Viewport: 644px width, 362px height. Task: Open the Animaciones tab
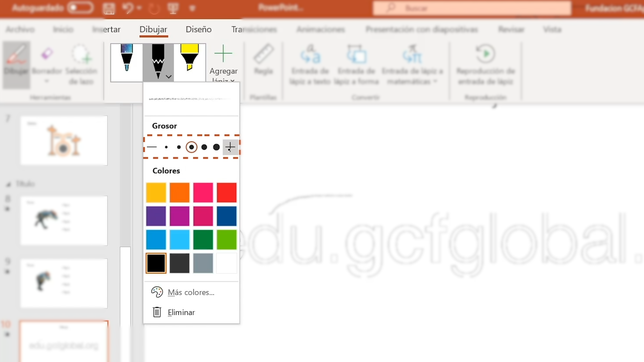321,29
